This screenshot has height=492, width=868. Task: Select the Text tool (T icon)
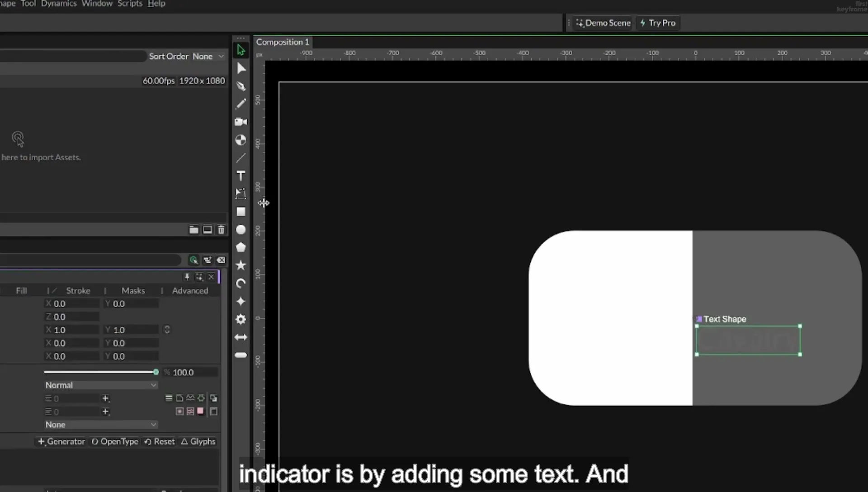[241, 175]
